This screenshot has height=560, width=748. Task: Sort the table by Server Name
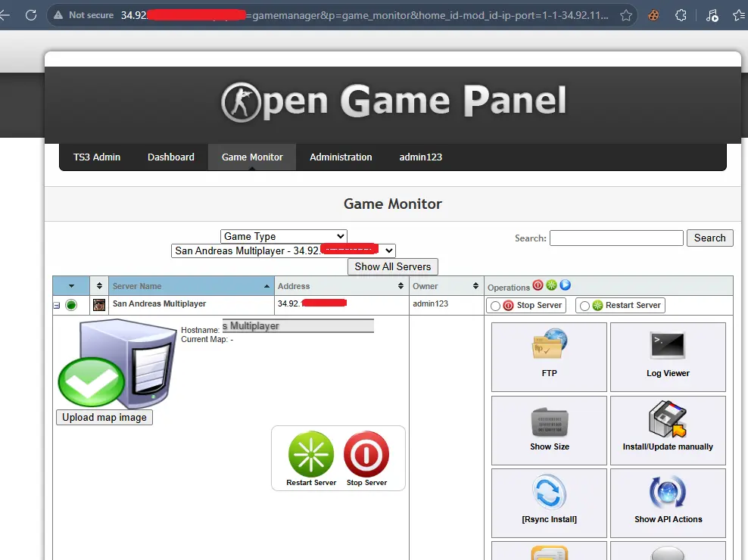192,286
